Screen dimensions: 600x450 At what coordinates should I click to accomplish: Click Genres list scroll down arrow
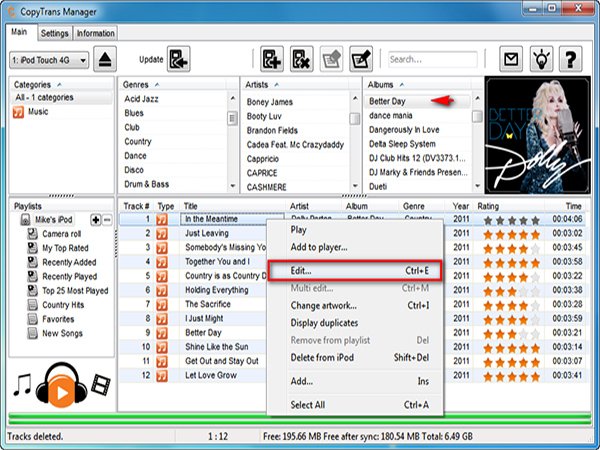232,186
